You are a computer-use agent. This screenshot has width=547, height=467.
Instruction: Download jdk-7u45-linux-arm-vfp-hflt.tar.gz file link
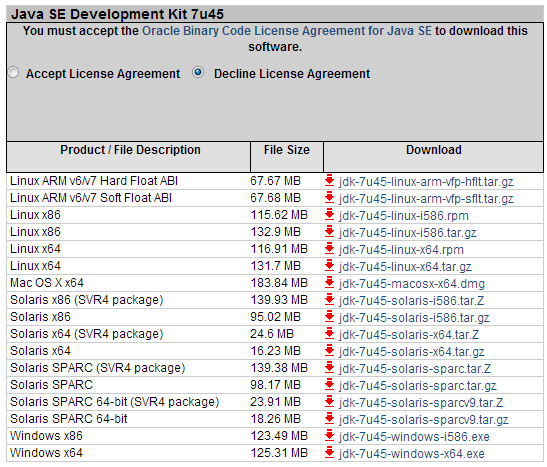click(x=426, y=182)
